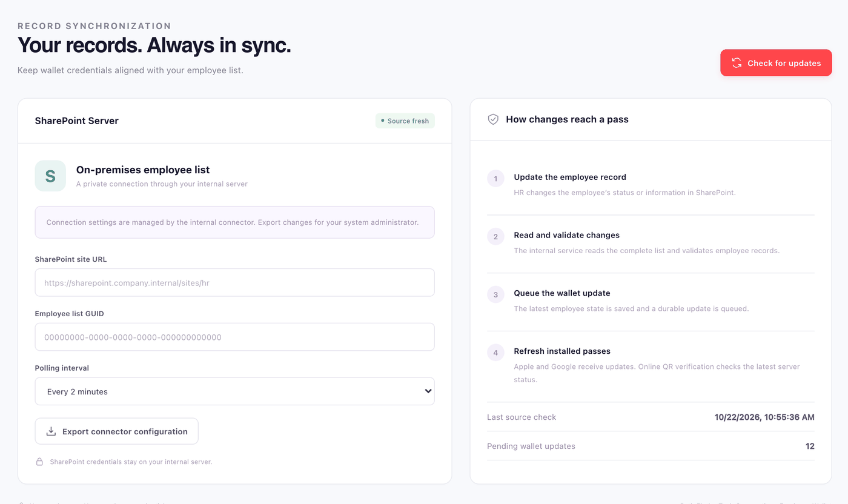
Task: Focus the Employee list GUID field
Action: click(234, 337)
